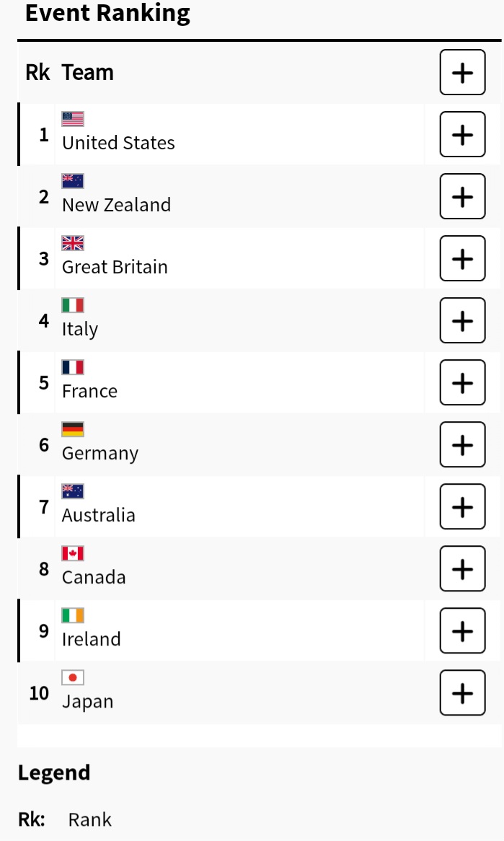Click the Great Britain flag icon
The width and height of the screenshot is (504, 841).
point(73,243)
